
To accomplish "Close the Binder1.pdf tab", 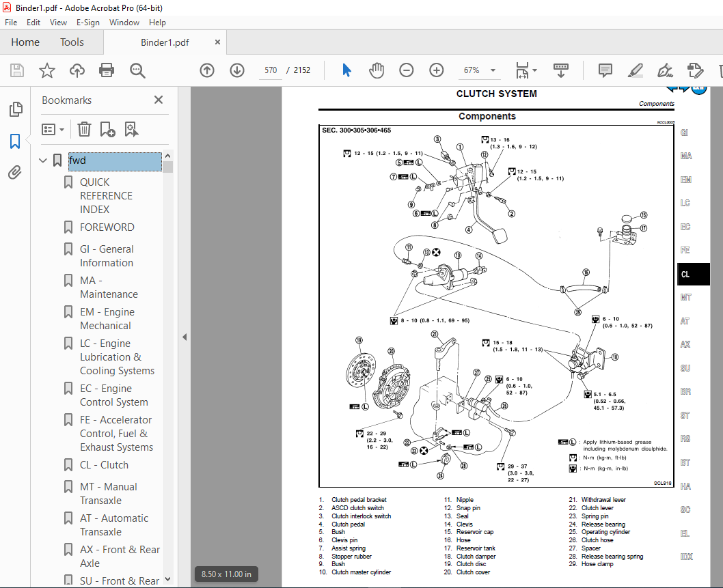I will [217, 42].
